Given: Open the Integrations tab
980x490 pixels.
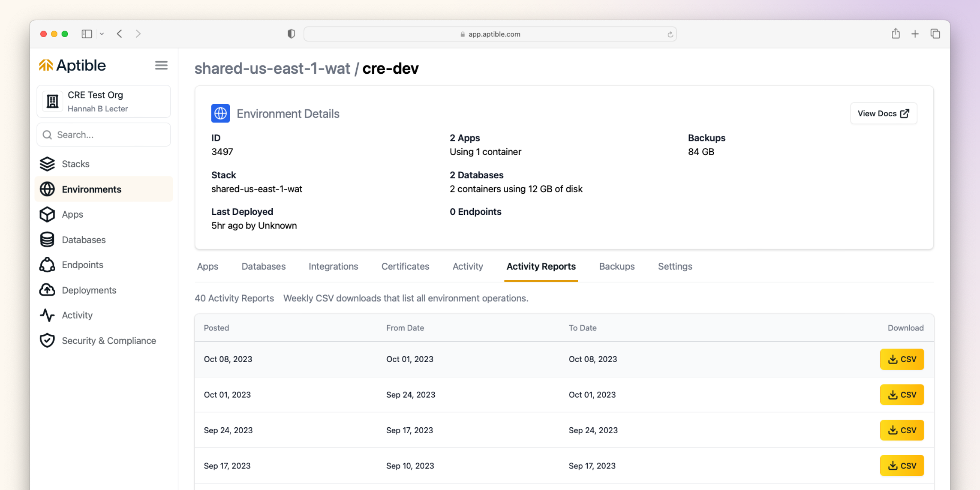Looking at the screenshot, I should point(333,267).
